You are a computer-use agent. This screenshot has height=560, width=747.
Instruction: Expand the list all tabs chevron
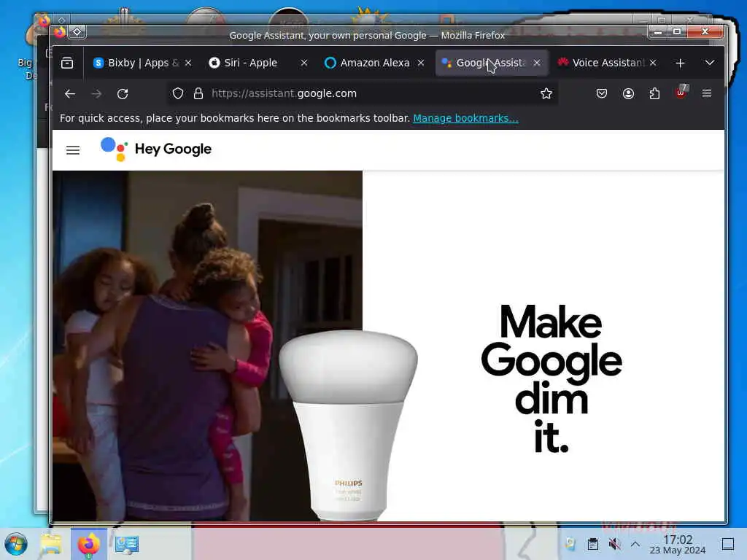pyautogui.click(x=709, y=63)
